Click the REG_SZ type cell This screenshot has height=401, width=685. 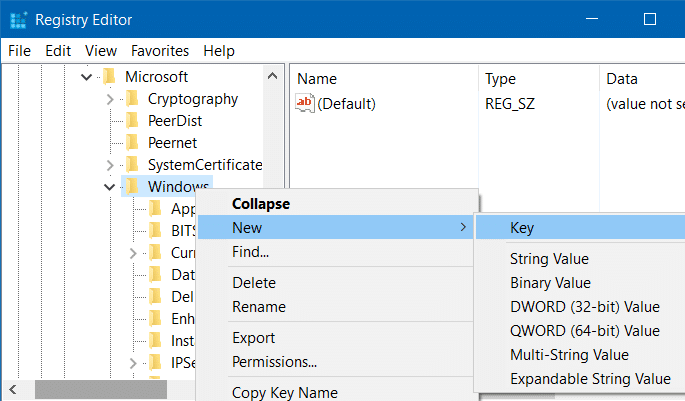(510, 104)
